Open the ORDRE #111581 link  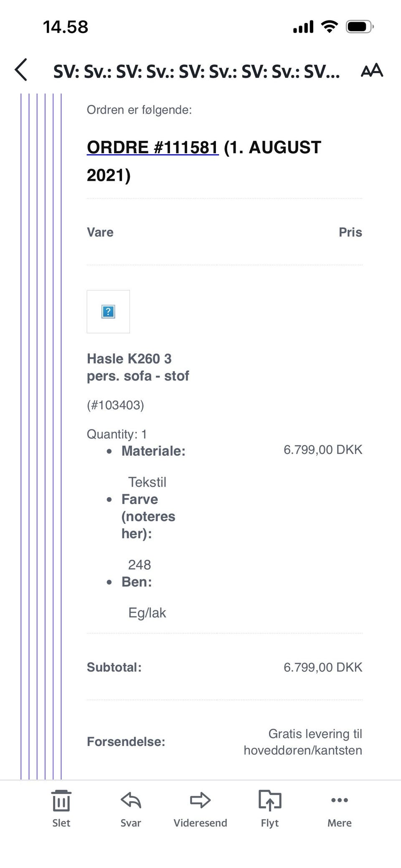click(152, 147)
